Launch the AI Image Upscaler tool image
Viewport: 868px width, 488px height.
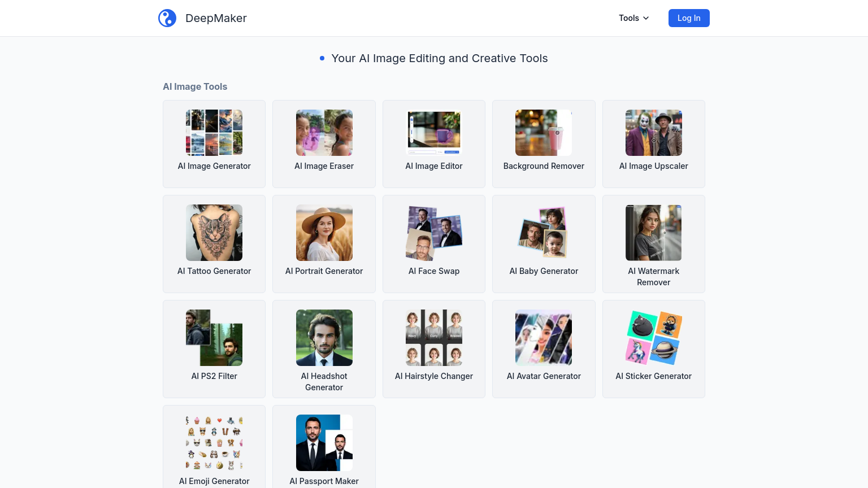point(653,133)
